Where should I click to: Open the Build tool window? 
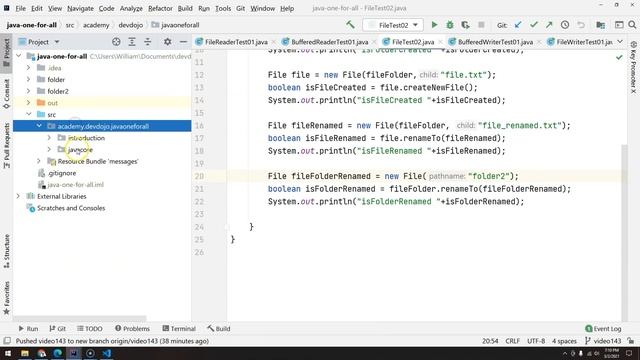pyautogui.click(x=219, y=329)
